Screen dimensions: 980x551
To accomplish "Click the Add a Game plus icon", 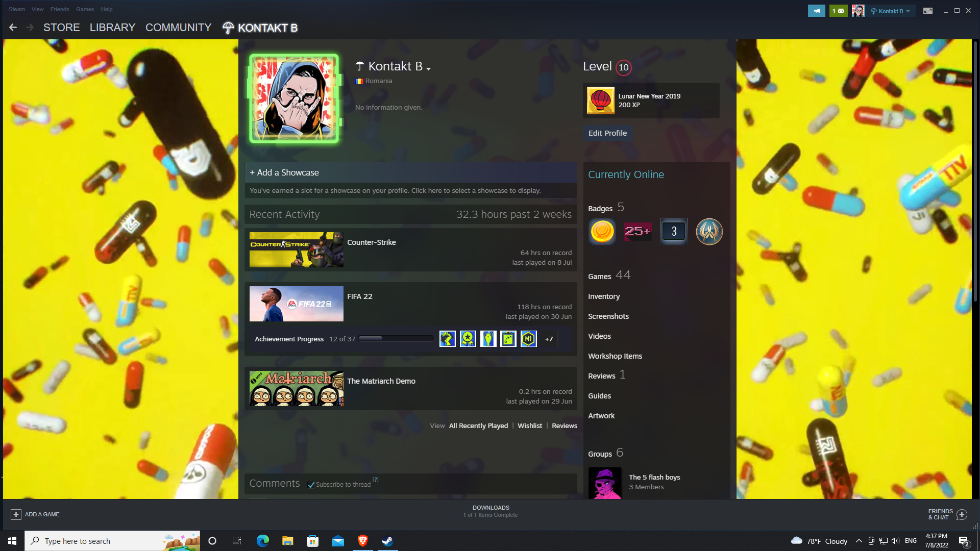I will [16, 514].
